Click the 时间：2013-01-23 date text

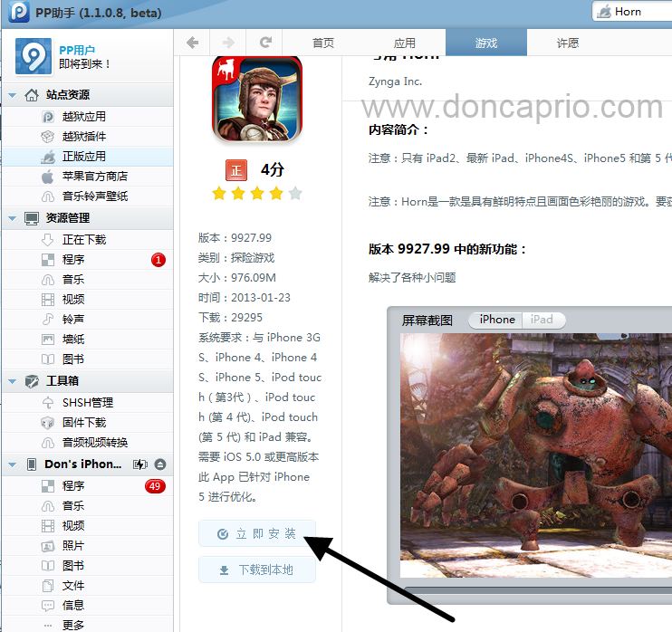point(245,297)
